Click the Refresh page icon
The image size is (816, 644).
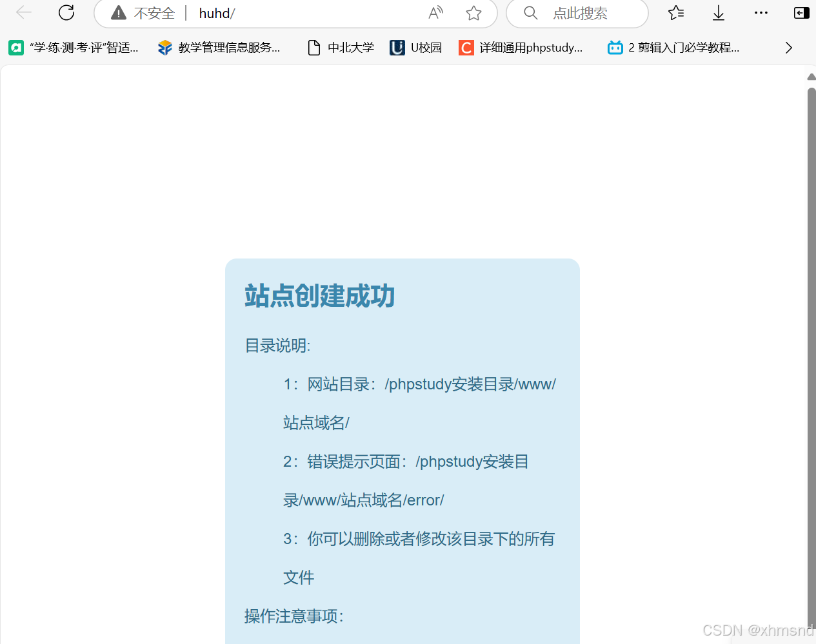[x=66, y=12]
